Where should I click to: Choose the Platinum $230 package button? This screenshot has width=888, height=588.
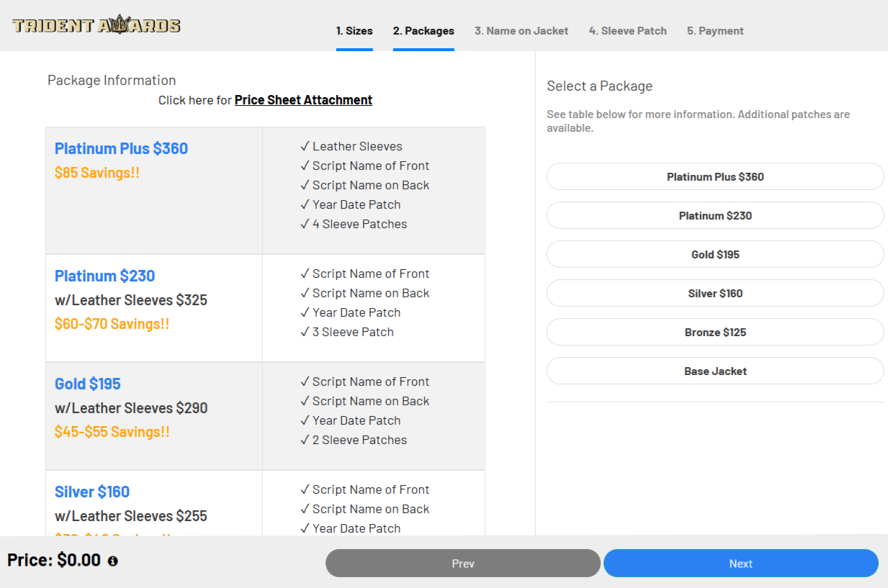point(715,215)
